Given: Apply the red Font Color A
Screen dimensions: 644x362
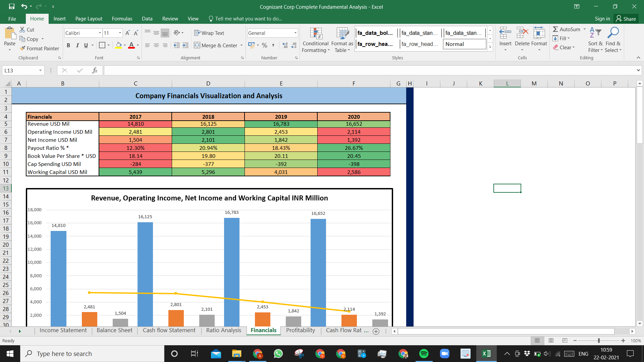Looking at the screenshot, I should pyautogui.click(x=131, y=45).
